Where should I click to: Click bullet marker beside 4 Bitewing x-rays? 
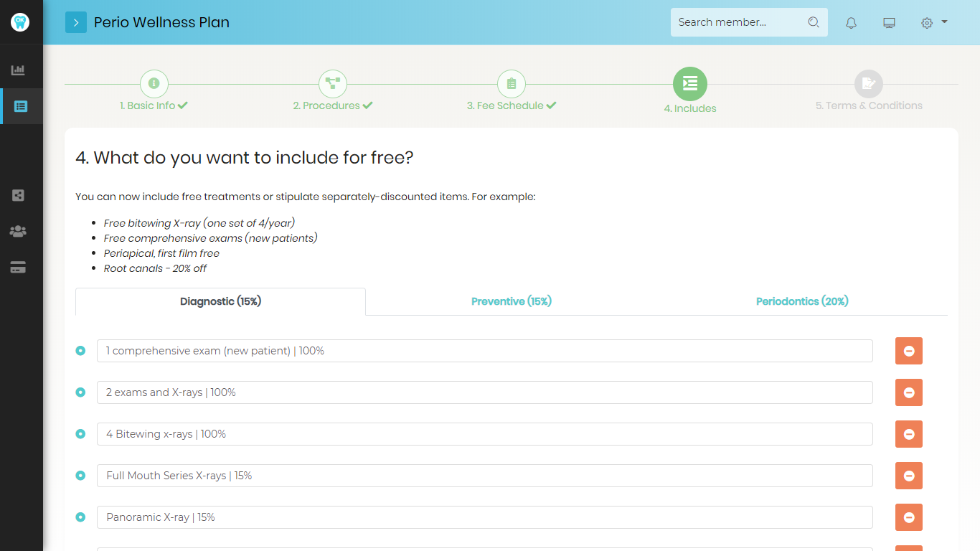pos(80,434)
